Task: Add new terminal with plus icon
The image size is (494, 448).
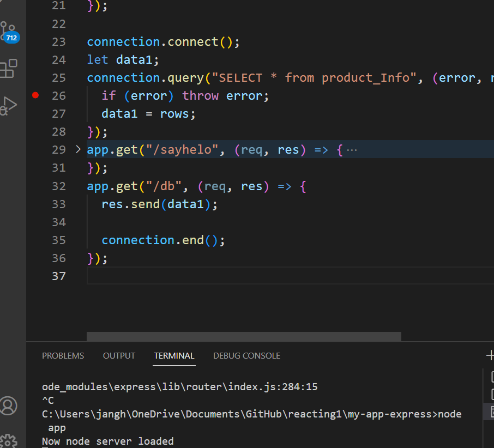Action: (x=490, y=355)
